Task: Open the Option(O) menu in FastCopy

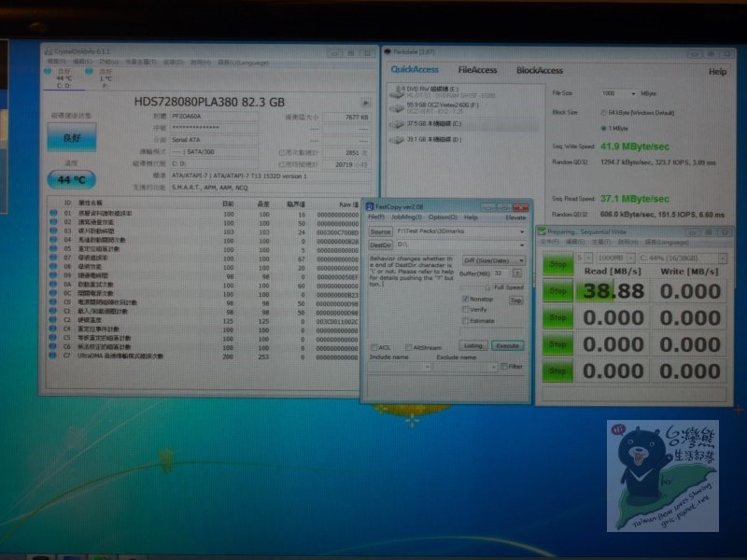Action: 443,217
